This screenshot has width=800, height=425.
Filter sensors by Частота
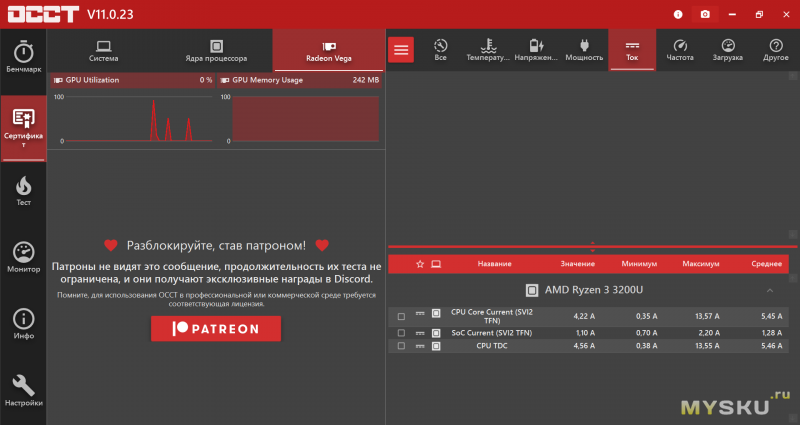coord(680,50)
